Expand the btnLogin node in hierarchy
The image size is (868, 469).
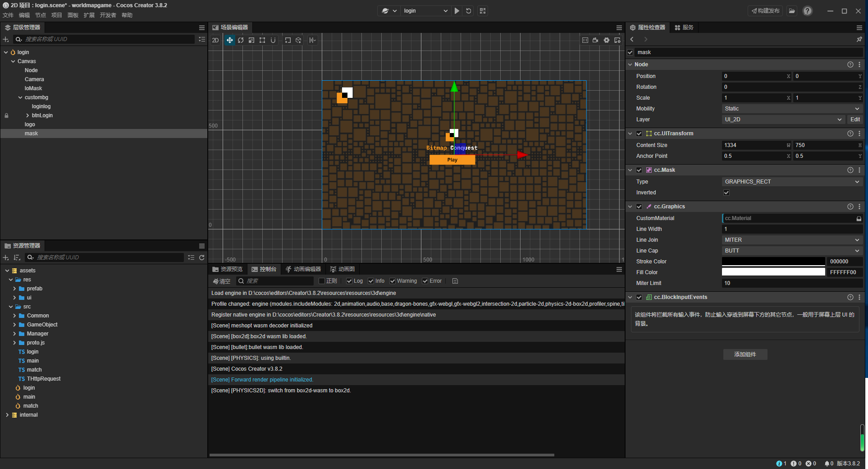pos(27,115)
